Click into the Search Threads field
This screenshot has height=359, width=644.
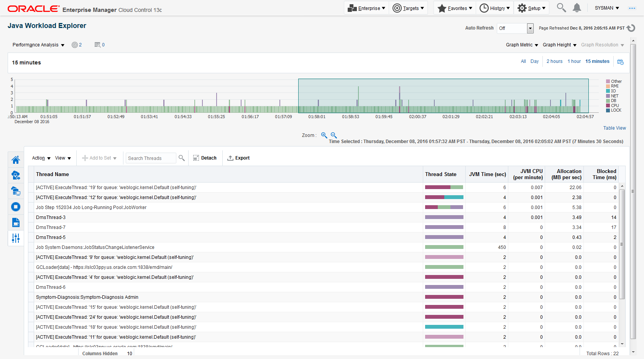(x=151, y=158)
